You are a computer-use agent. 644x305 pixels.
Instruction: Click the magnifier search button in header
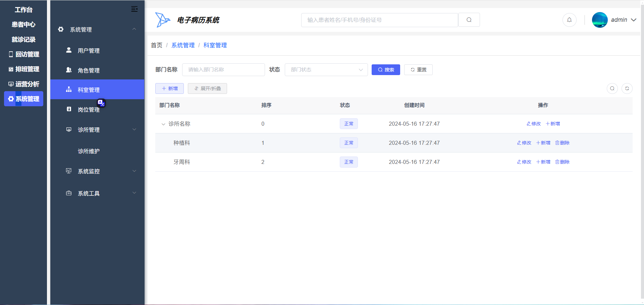469,20
